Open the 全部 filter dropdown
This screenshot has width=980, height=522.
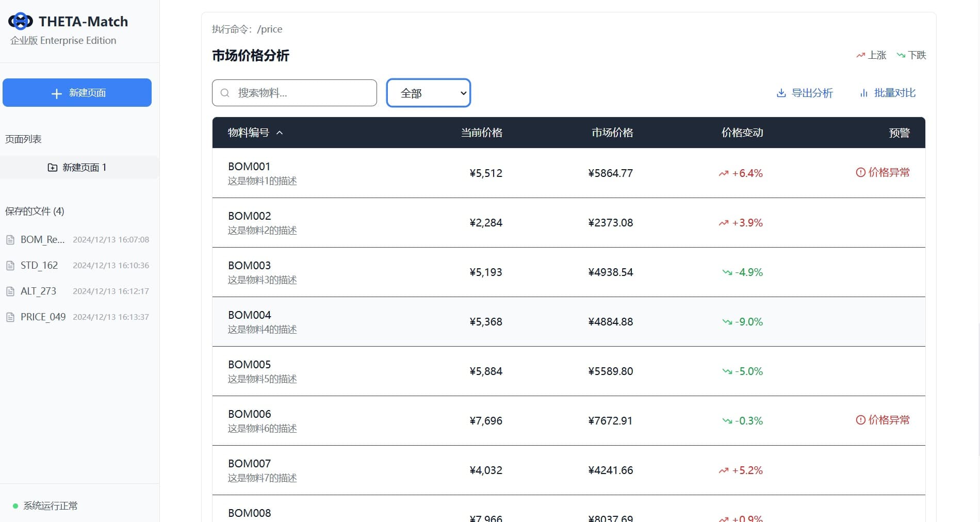pos(428,93)
